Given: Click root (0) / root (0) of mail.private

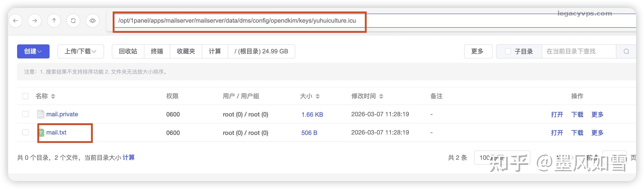Looking at the screenshot, I should coord(245,115).
